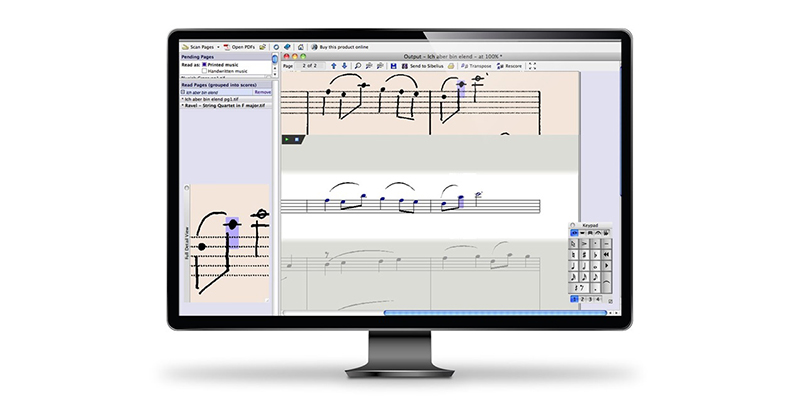
Task: Click the Pending Pages scrollbar thumb
Action: point(275,59)
